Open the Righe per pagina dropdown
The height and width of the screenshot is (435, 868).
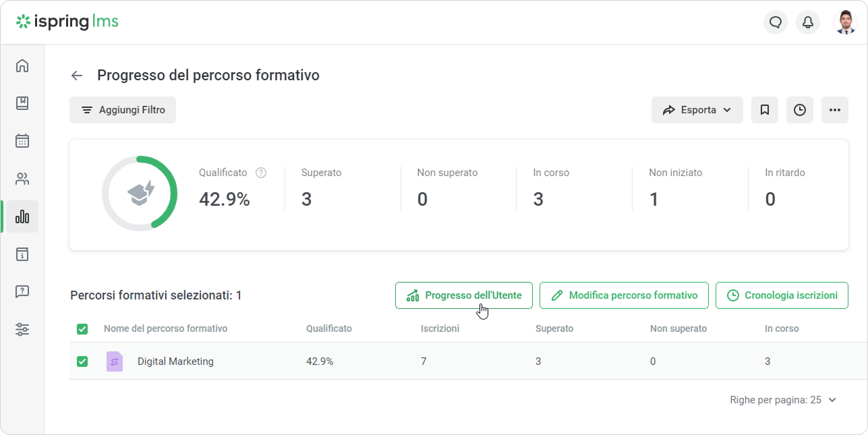[783, 400]
